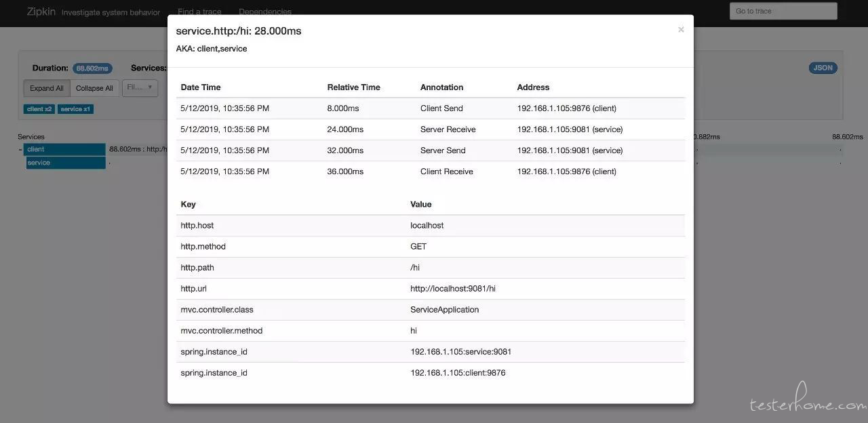Click the Collapse All button
This screenshot has height=423, width=868.
(x=94, y=88)
